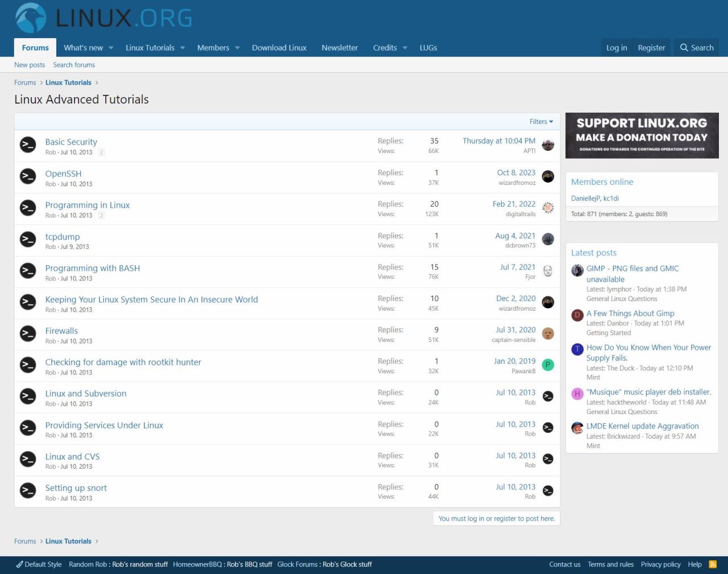The image size is (728, 574).
Task: Open Terms and rules footer link
Action: 611,564
